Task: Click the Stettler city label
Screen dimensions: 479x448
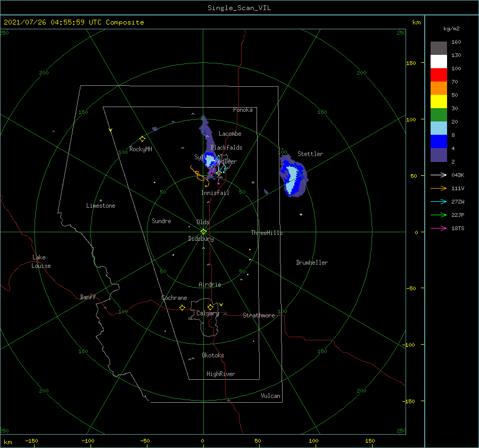Action: point(310,154)
